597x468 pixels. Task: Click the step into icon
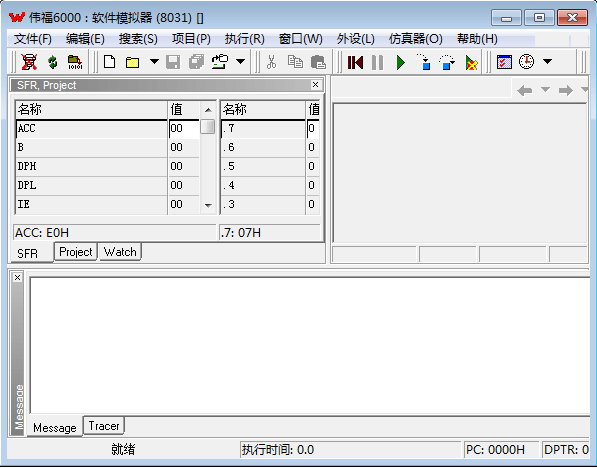pos(424,62)
